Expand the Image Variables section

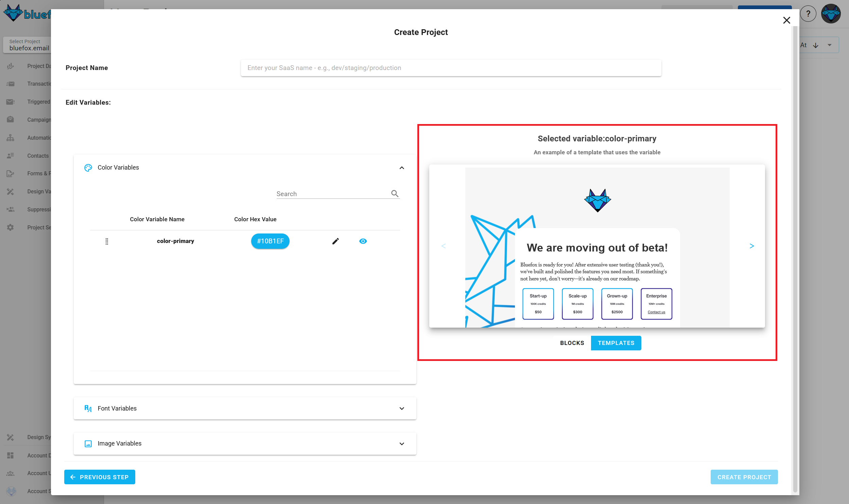point(402,444)
